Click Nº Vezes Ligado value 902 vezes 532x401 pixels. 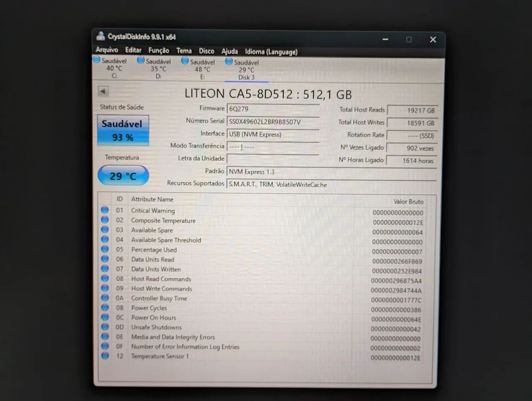(x=412, y=148)
